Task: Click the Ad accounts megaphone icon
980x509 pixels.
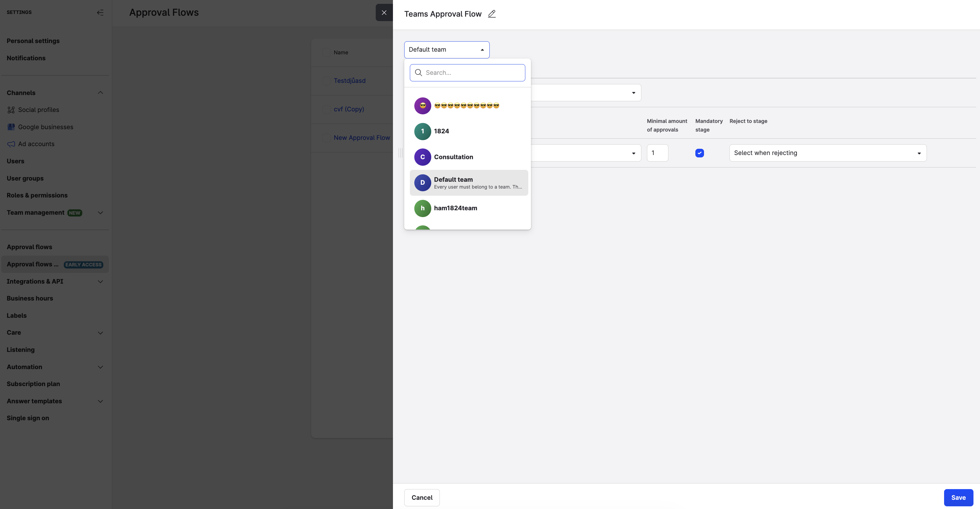Action: tap(11, 144)
